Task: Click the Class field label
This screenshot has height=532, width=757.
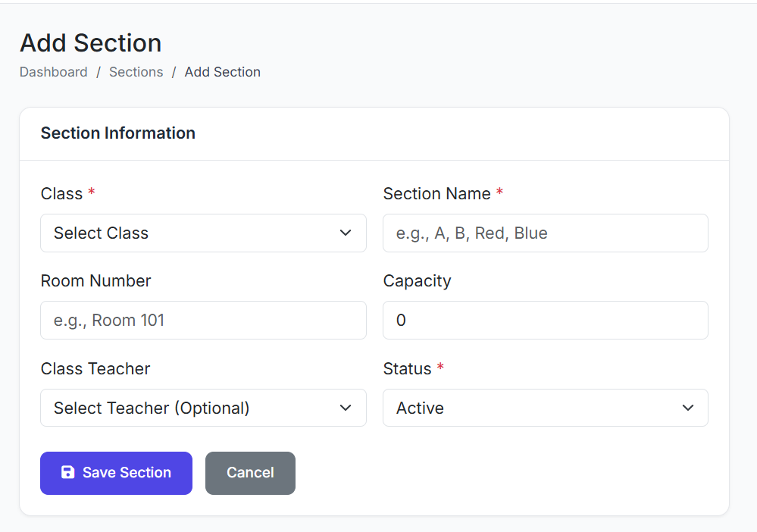Action: click(x=61, y=194)
